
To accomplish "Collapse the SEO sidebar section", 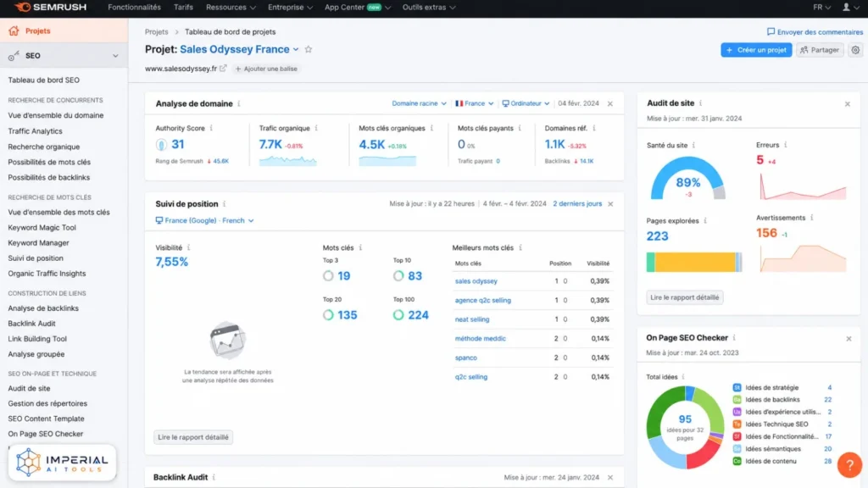I will [x=115, y=56].
